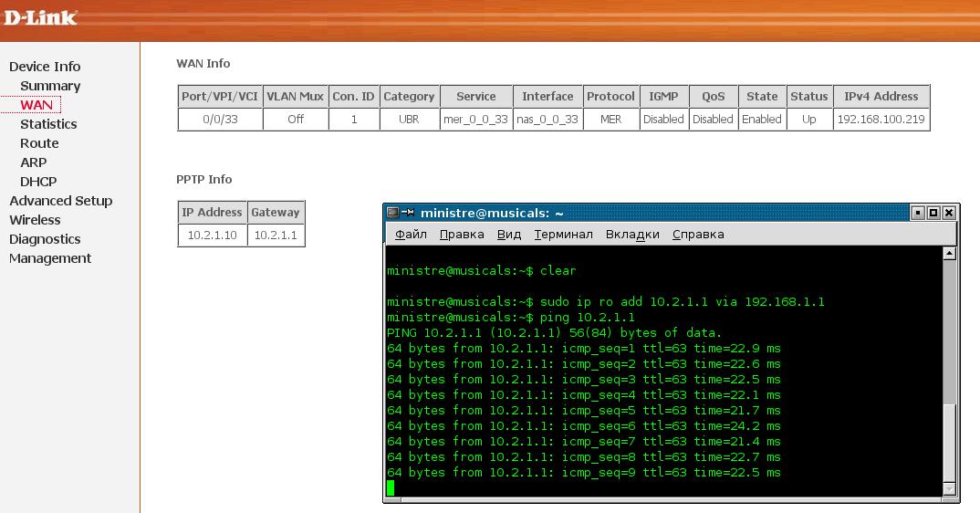Click the terminal scrollbar up arrow
The width and height of the screenshot is (980, 513).
(x=949, y=253)
